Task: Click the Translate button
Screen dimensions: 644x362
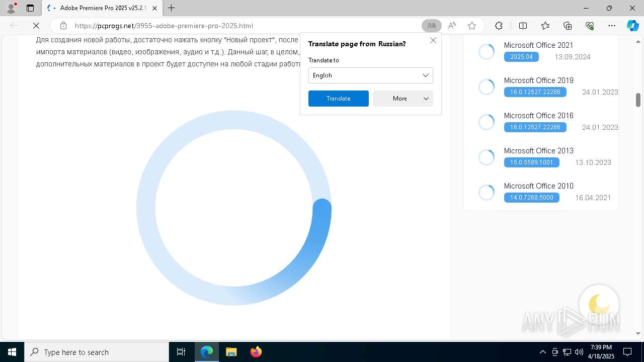Action: (339, 99)
